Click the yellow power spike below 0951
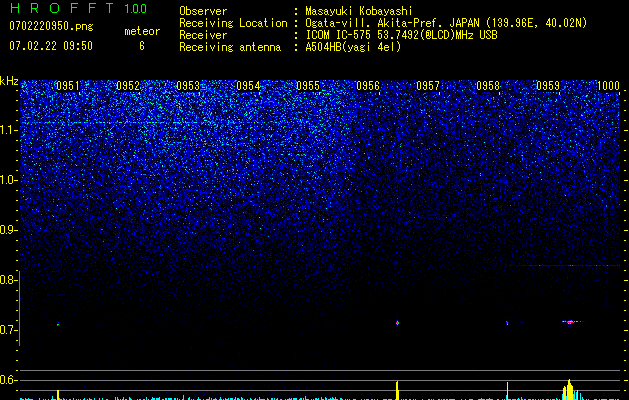The height and width of the screenshot is (400, 629). (x=58, y=395)
